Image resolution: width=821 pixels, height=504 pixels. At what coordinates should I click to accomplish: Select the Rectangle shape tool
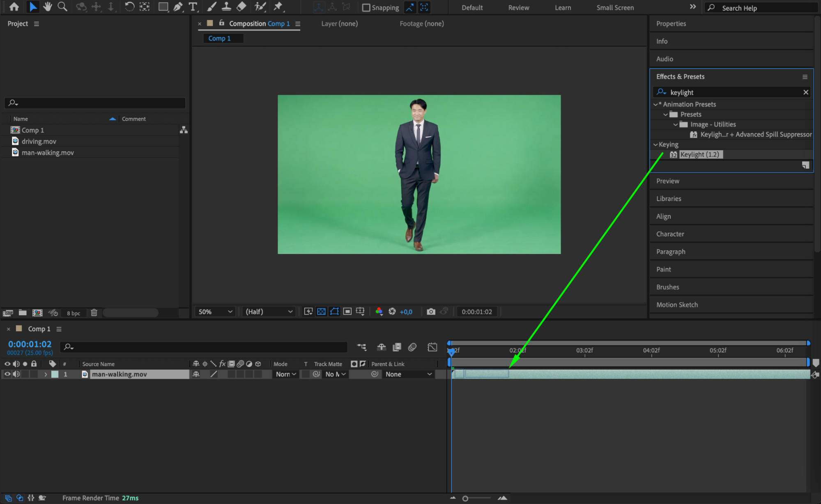pos(163,7)
